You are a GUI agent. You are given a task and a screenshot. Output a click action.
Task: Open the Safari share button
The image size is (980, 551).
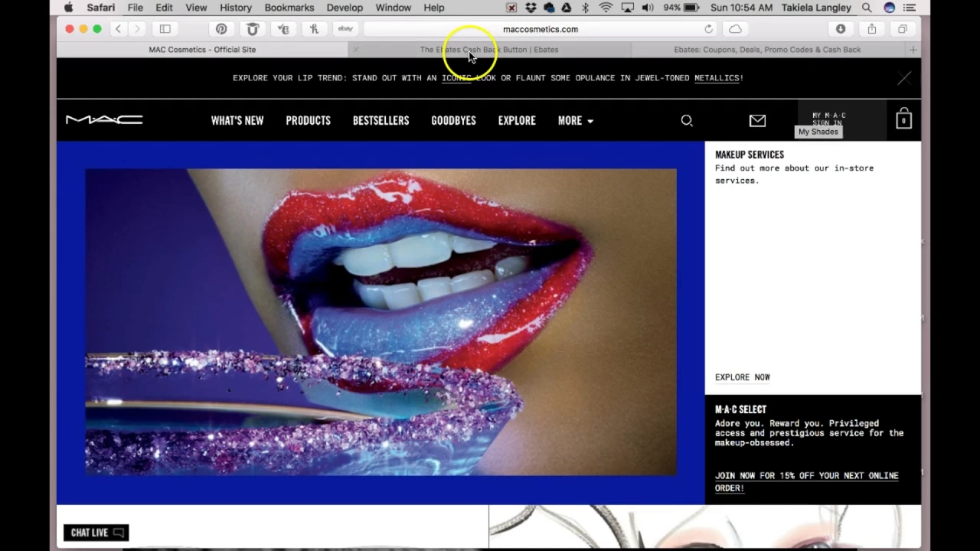click(871, 29)
